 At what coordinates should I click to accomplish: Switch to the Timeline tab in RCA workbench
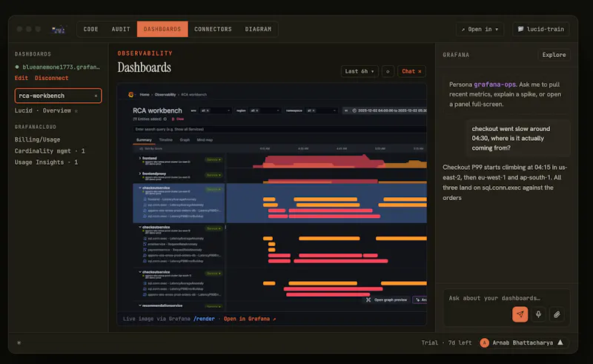pyautogui.click(x=165, y=140)
